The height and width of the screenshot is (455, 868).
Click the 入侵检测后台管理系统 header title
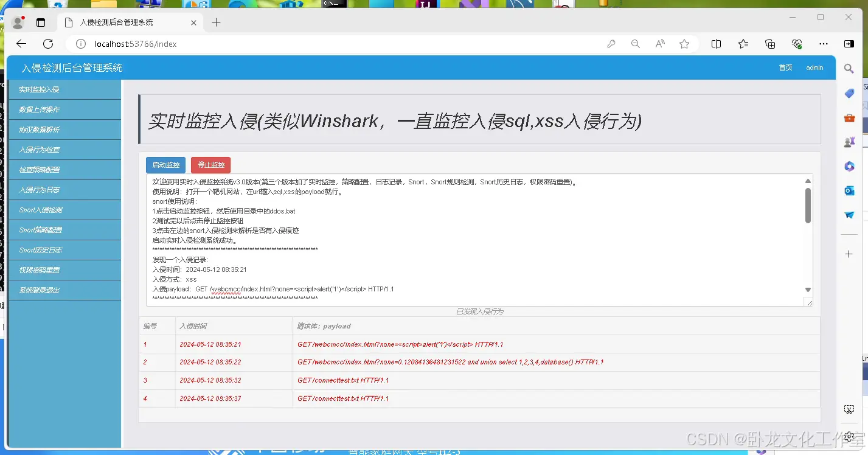click(x=72, y=68)
